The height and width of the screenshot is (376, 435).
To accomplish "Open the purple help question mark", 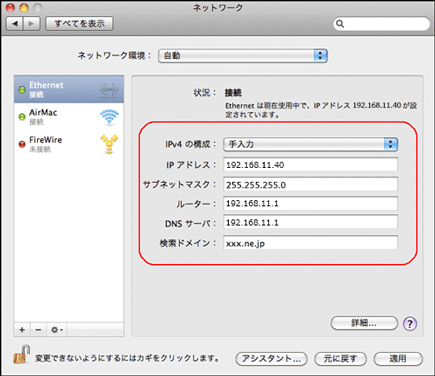I will click(410, 323).
